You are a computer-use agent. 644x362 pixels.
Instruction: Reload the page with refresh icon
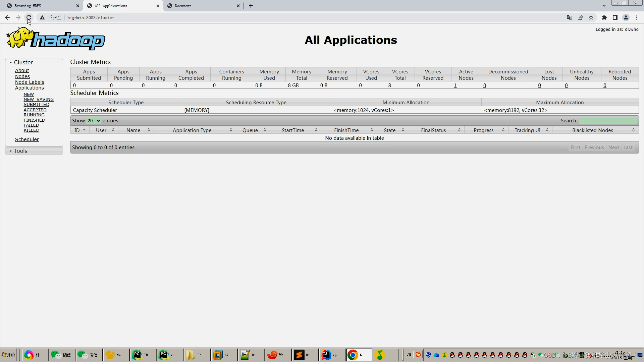[29, 17]
